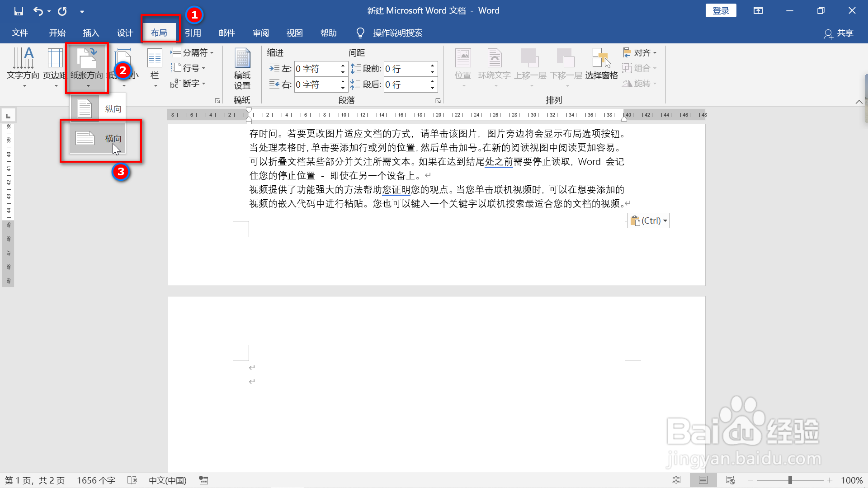Image resolution: width=868 pixels, height=488 pixels.
Task: Click the zoom slider handle
Action: point(790,480)
